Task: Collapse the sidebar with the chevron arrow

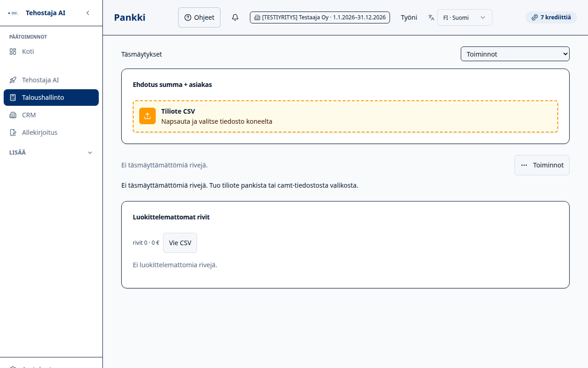Action: (88, 13)
